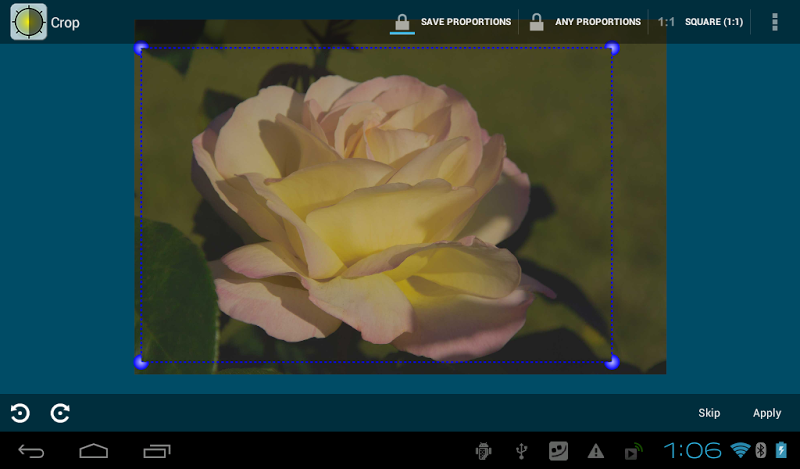This screenshot has height=469, width=800.
Task: Tap the battery charging icon
Action: 781,450
